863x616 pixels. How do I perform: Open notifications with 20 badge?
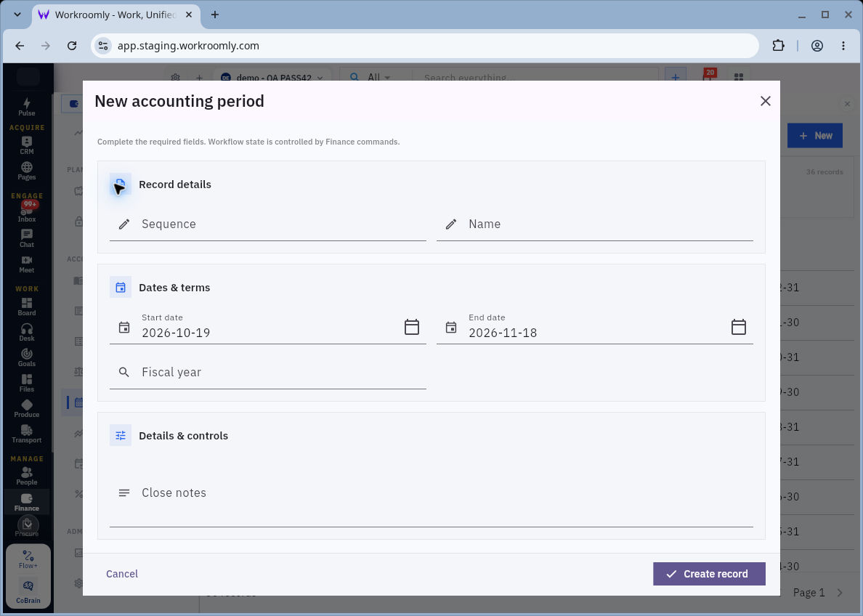709,76
